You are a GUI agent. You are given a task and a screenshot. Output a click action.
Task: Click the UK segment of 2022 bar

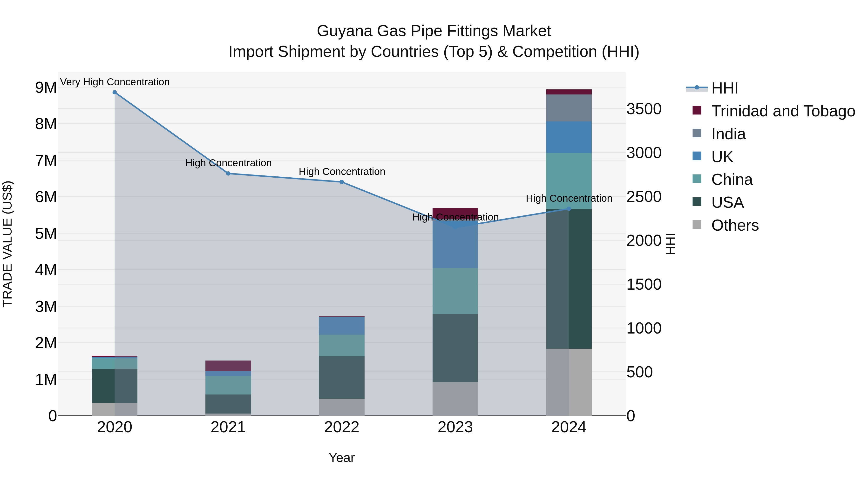(x=342, y=326)
